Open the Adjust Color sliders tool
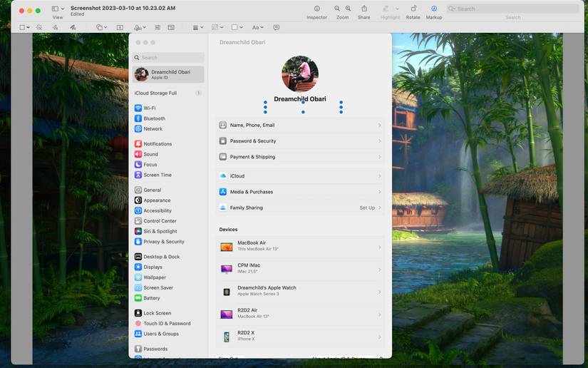The height and width of the screenshot is (368, 588). pyautogui.click(x=158, y=27)
